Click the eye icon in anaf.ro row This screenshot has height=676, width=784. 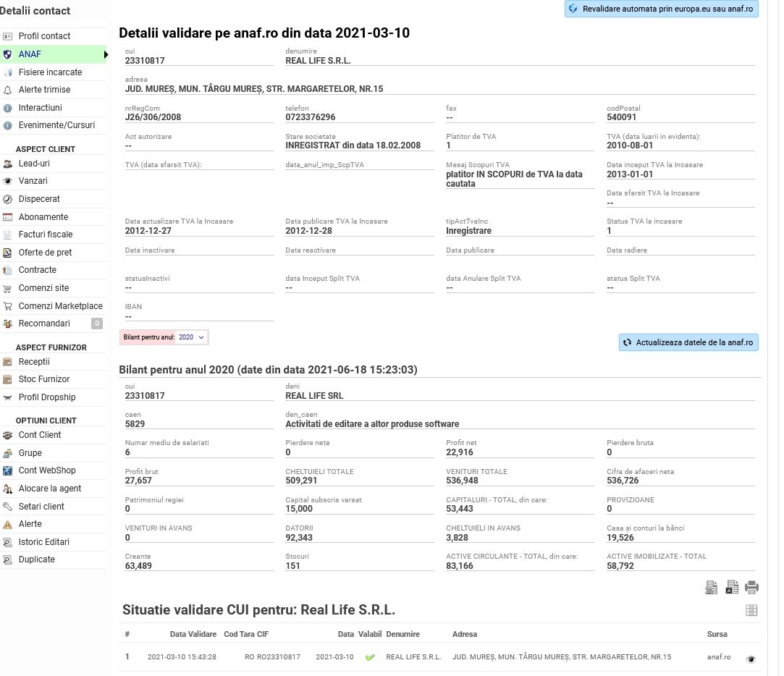click(751, 659)
